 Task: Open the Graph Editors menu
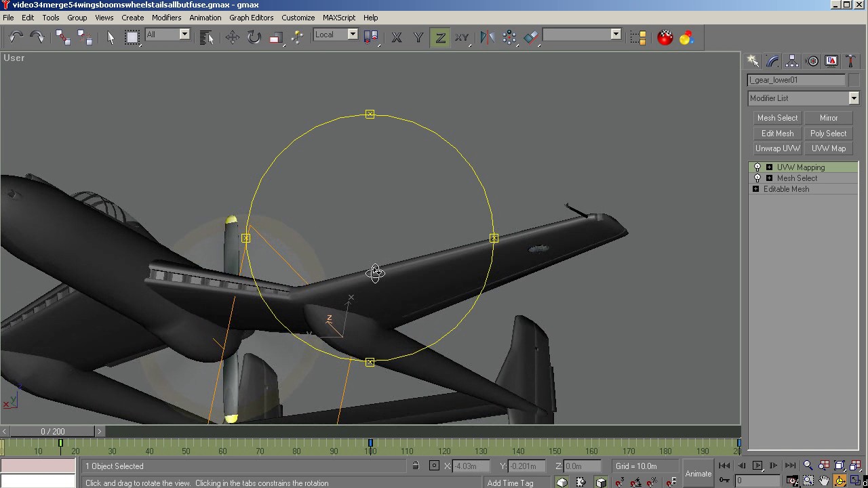[x=252, y=18]
